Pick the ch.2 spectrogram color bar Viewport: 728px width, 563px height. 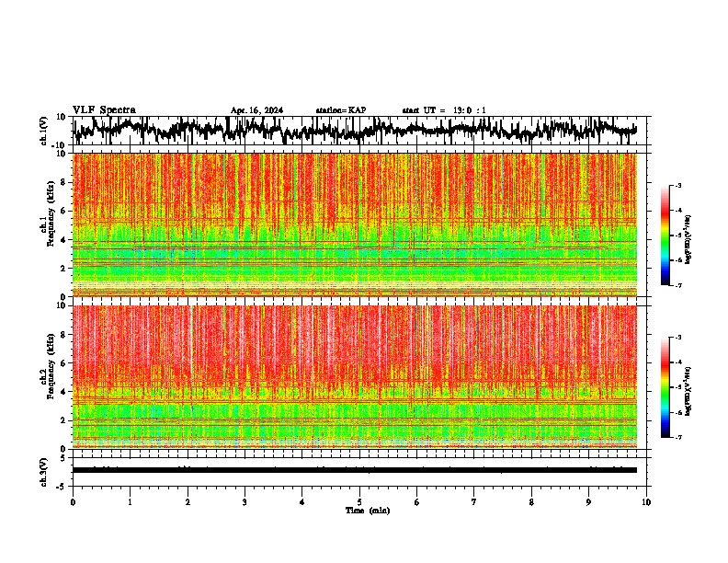tap(665, 387)
